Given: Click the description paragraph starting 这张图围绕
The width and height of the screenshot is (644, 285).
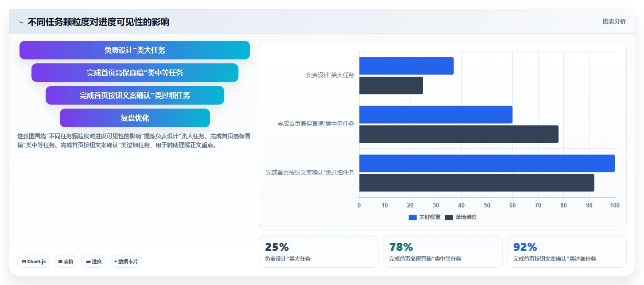Looking at the screenshot, I should pyautogui.click(x=134, y=141).
